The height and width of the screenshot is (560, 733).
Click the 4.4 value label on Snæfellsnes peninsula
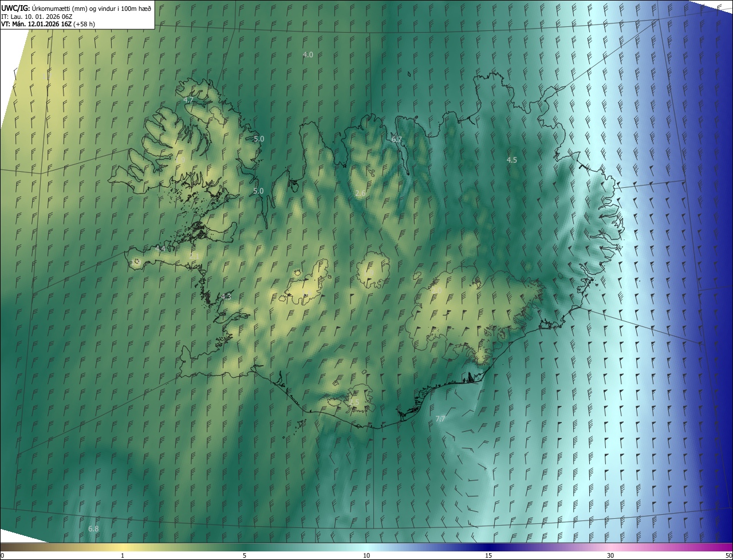160,249
